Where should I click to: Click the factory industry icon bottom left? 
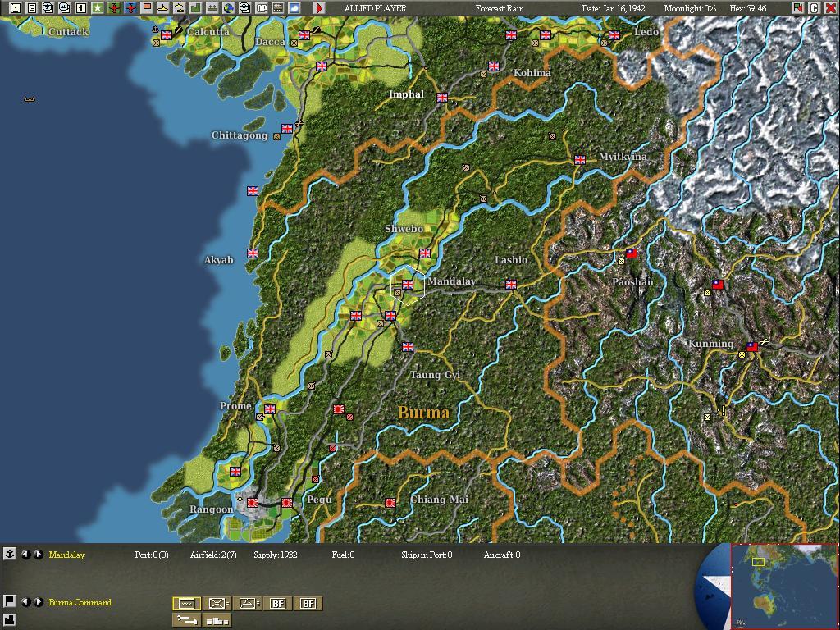(9, 621)
